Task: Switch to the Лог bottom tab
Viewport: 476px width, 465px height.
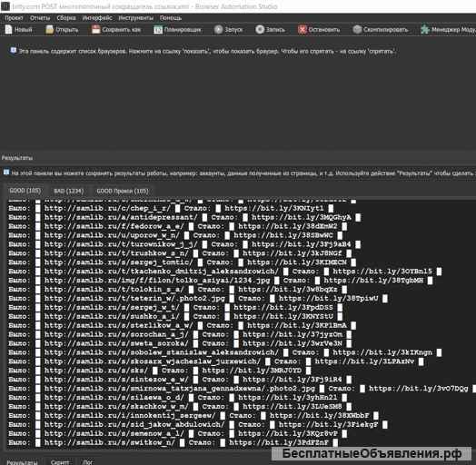Action: pyautogui.click(x=88, y=462)
